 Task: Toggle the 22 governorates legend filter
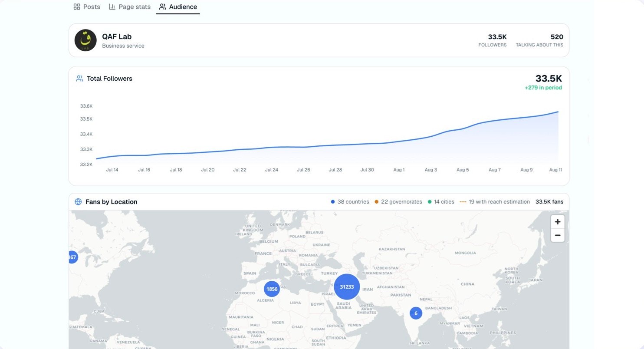click(x=398, y=202)
